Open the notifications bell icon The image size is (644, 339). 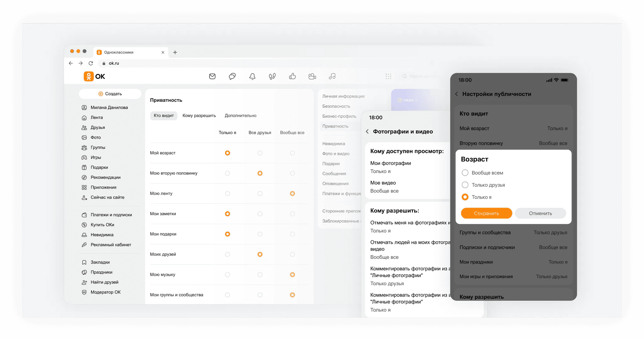tap(252, 76)
